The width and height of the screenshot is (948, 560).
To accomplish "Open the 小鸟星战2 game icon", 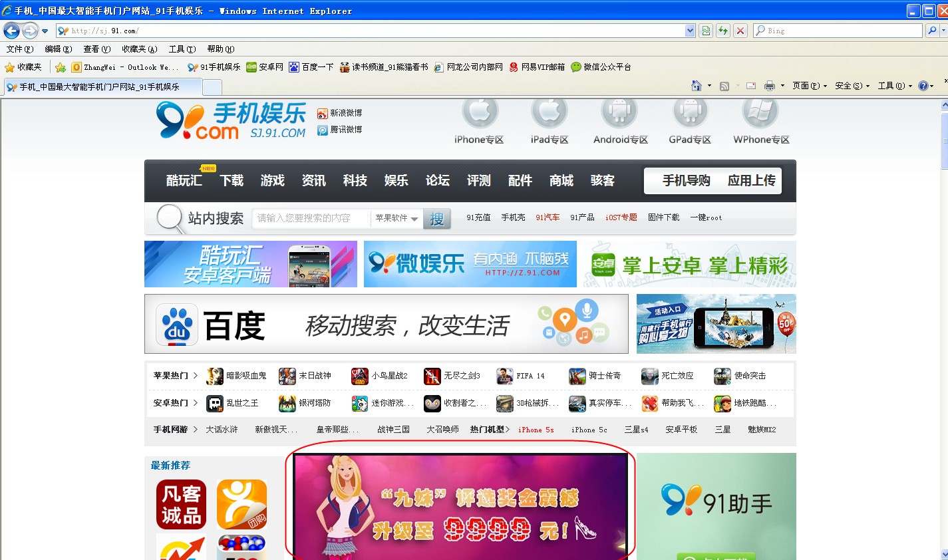I will (x=360, y=376).
